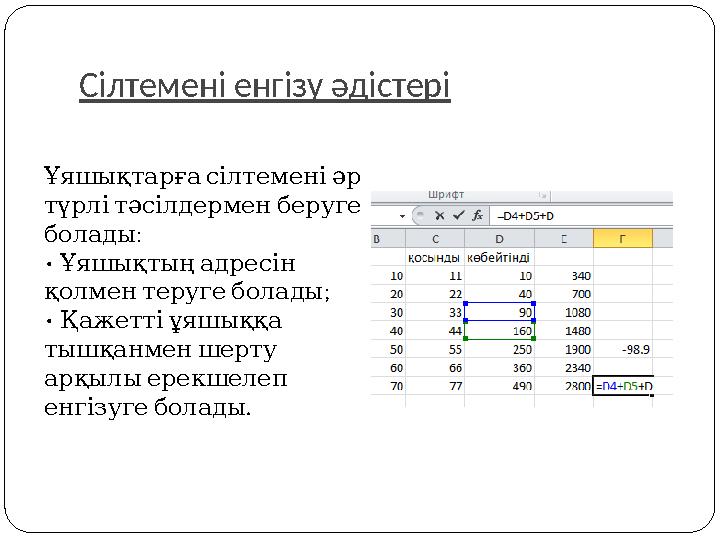Select cell with value 1480
The image size is (720, 540).
point(564,331)
